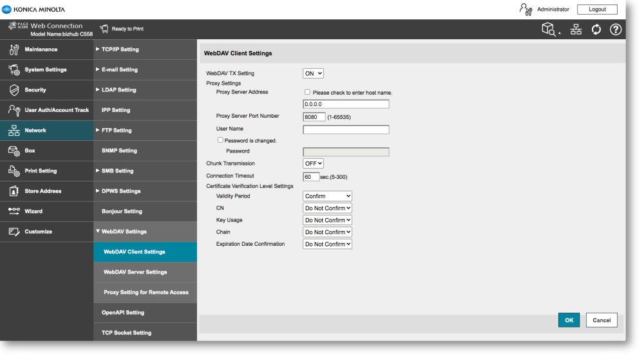Screen dimensions: 644x359
Task: Click the Maintenance wrench icon
Action: coord(14,50)
